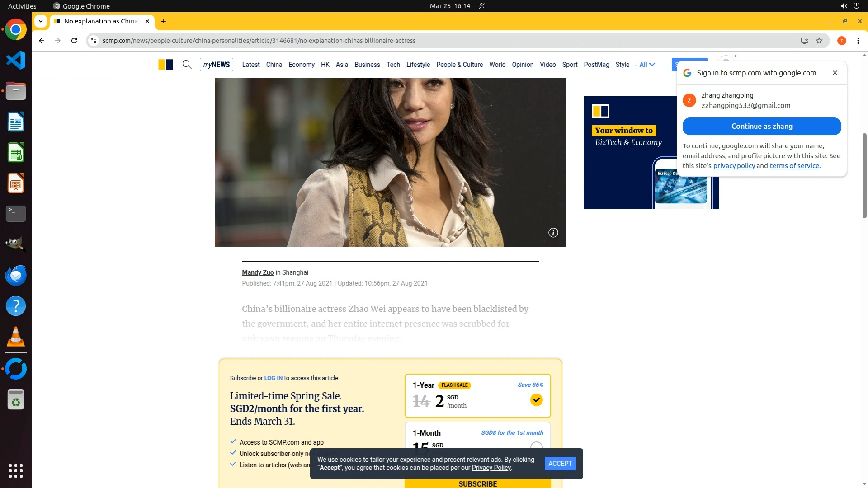Bookmark this page with the star icon

pyautogui.click(x=819, y=41)
